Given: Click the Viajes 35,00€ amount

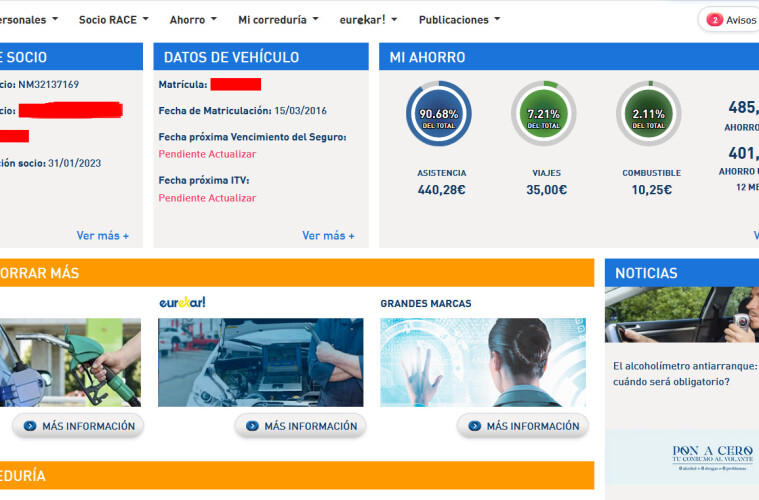Looking at the screenshot, I should [546, 190].
